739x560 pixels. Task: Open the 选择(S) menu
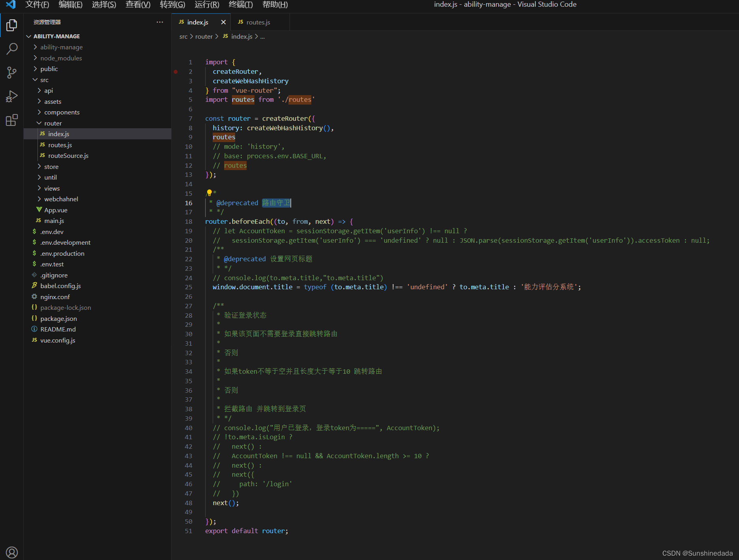point(104,4)
